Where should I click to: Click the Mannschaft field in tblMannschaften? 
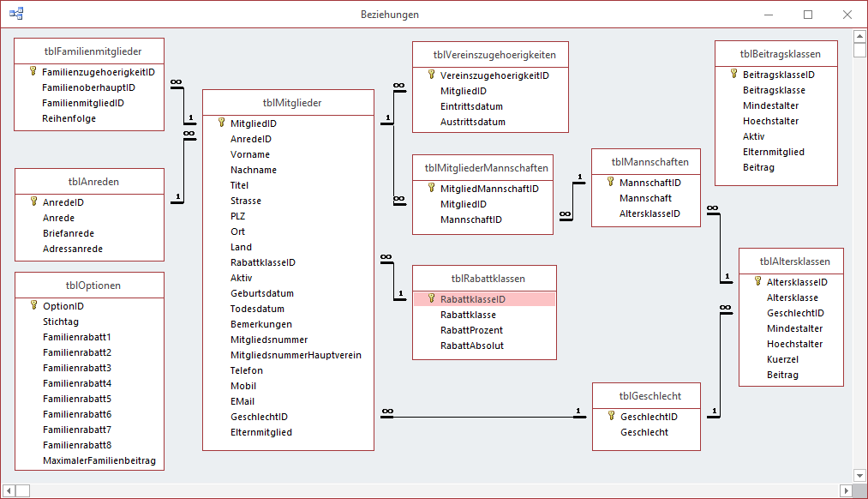(645, 198)
